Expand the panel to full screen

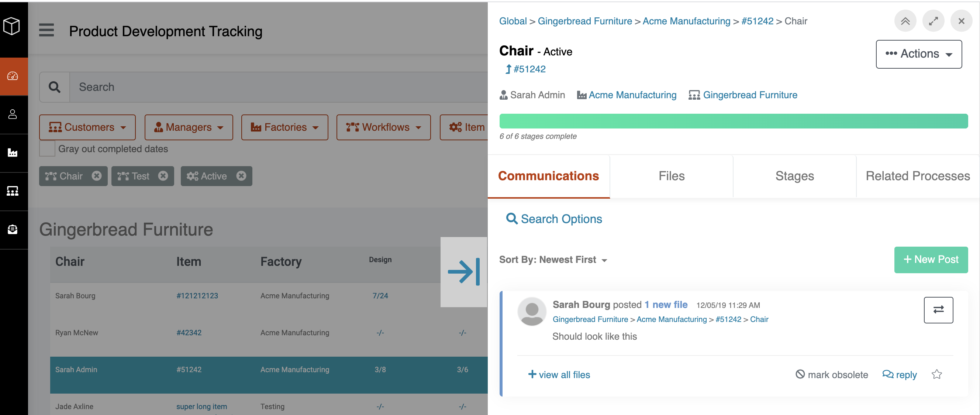point(933,21)
